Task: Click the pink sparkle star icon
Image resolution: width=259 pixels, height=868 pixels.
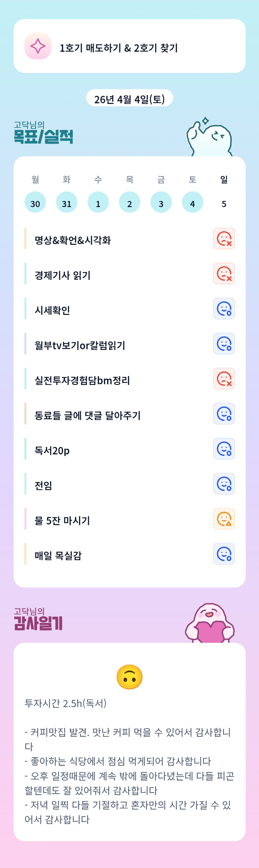Action: 38,46
